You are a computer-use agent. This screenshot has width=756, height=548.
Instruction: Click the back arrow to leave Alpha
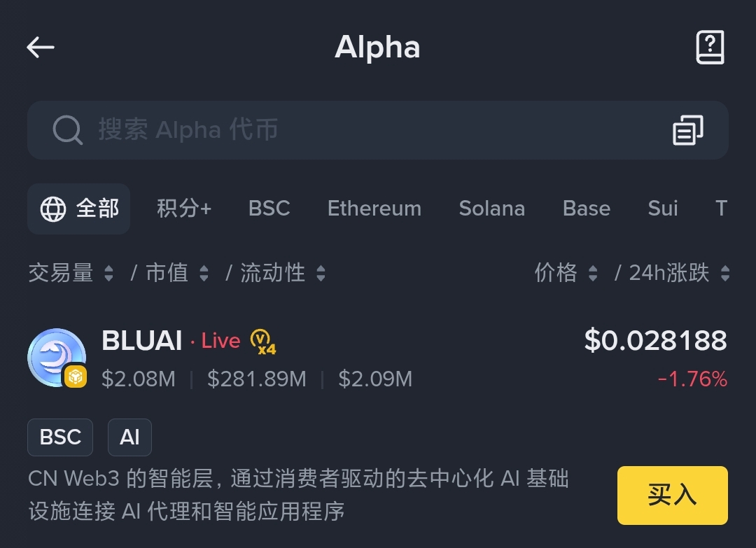[40, 47]
